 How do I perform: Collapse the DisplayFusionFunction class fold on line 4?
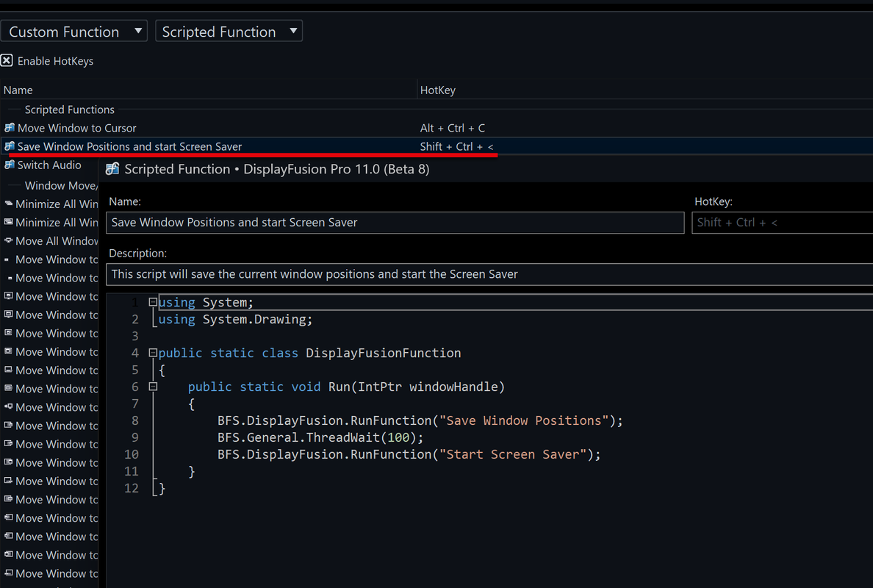pyautogui.click(x=153, y=353)
